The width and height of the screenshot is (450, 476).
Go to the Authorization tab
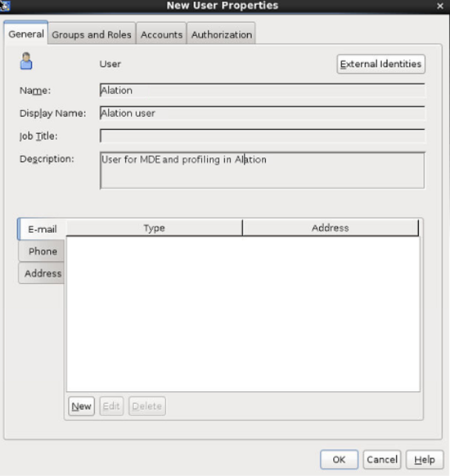(222, 34)
